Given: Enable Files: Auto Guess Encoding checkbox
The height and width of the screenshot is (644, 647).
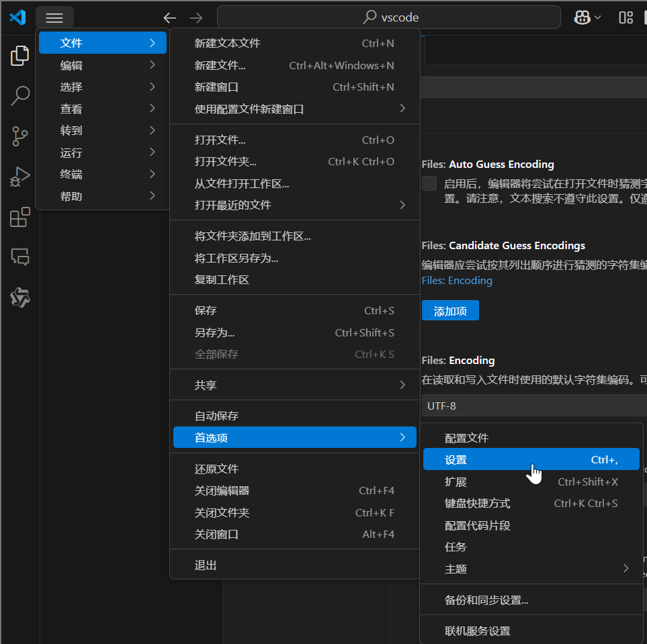Looking at the screenshot, I should [429, 183].
